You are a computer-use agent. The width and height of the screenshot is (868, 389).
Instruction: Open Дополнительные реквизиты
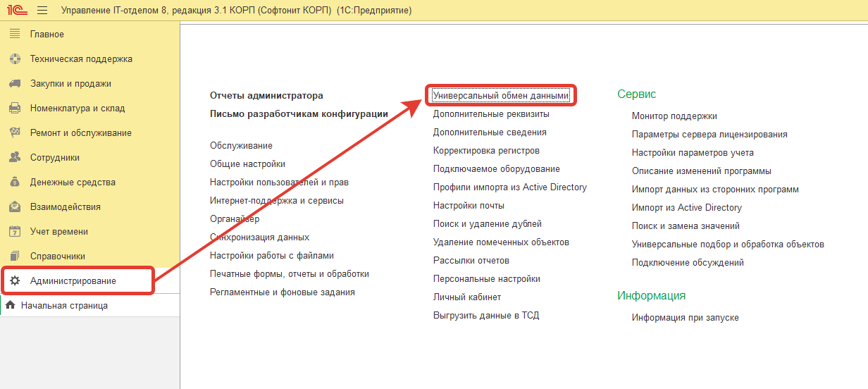491,114
